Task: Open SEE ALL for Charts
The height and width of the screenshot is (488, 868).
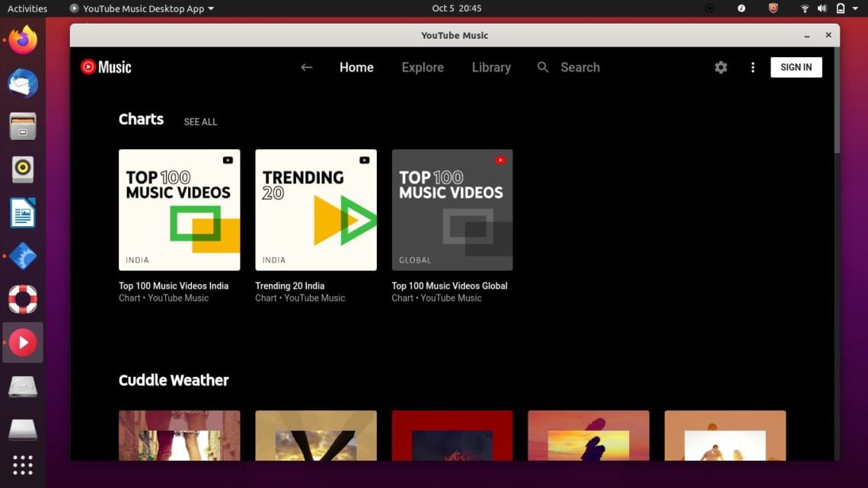Action: pos(200,122)
